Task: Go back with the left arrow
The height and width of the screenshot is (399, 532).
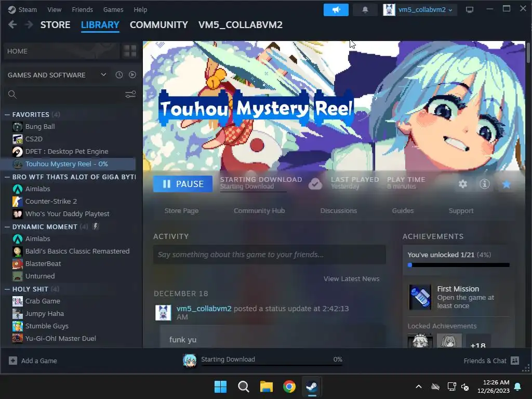Action: pos(12,24)
